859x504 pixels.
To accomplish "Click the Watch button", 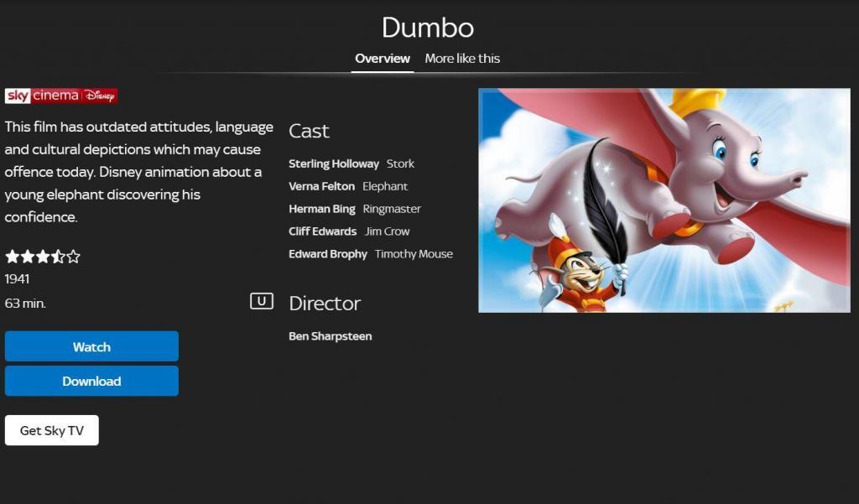I will pyautogui.click(x=91, y=346).
